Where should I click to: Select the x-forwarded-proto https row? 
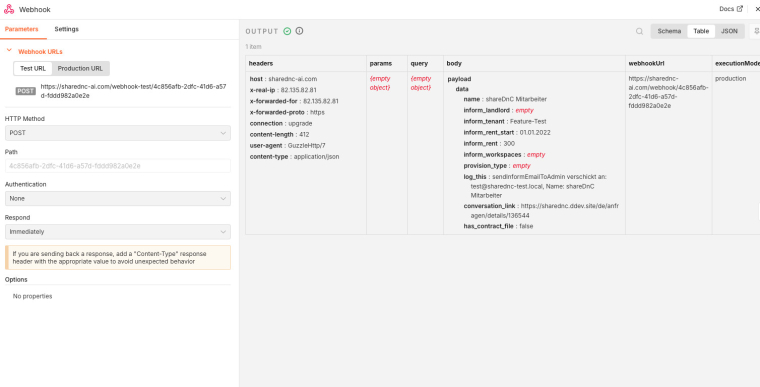(287, 112)
